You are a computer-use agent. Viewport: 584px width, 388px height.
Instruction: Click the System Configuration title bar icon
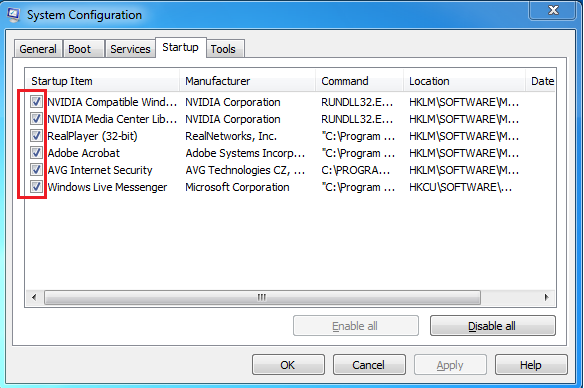pyautogui.click(x=13, y=15)
